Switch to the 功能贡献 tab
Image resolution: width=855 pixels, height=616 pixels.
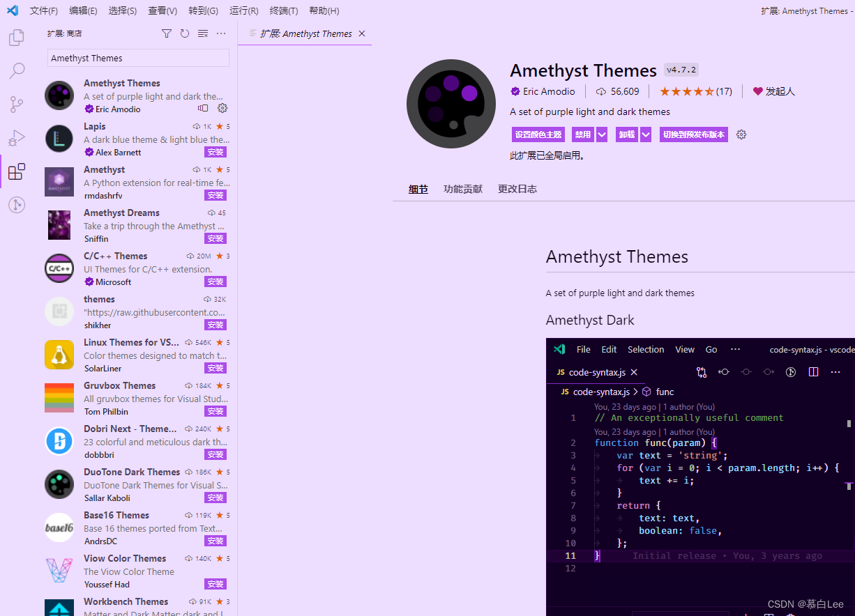[463, 189]
